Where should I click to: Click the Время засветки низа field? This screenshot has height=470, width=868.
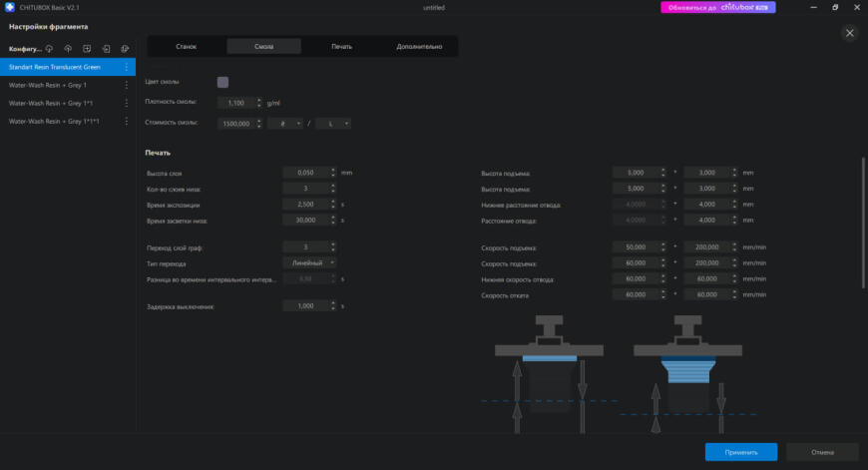pyautogui.click(x=305, y=220)
